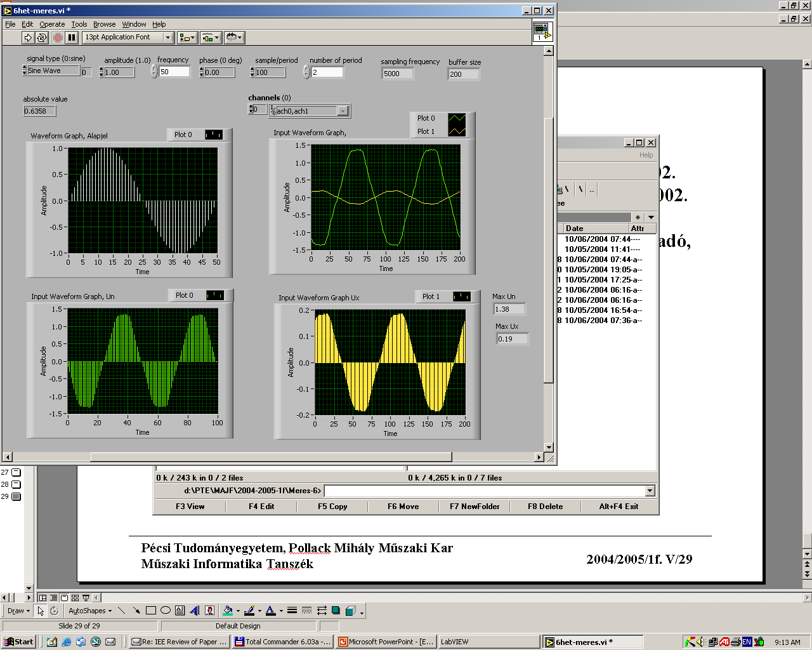Open the Window menu
Image resolution: width=812 pixels, height=650 pixels.
(134, 24)
